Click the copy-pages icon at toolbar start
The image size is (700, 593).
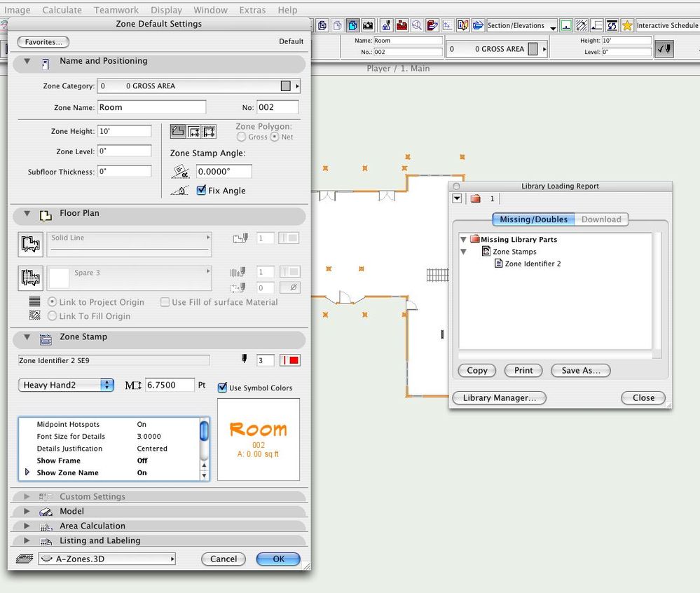point(322,25)
